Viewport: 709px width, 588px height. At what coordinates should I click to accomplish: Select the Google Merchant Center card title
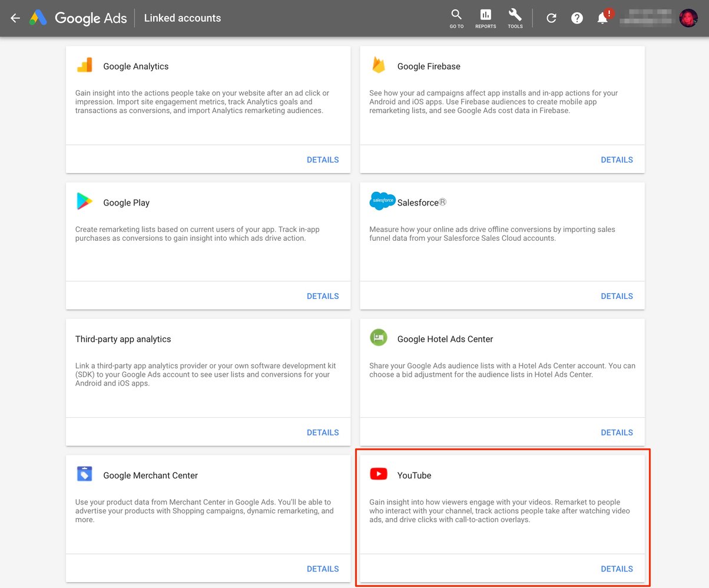click(x=150, y=476)
